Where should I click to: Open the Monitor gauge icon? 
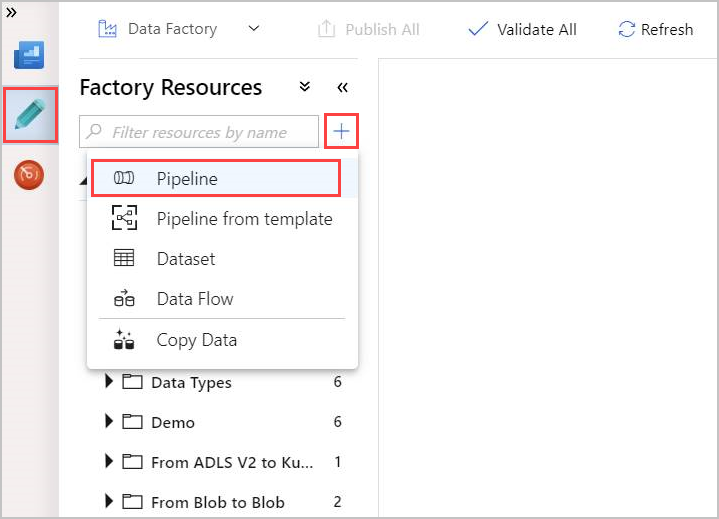point(29,174)
